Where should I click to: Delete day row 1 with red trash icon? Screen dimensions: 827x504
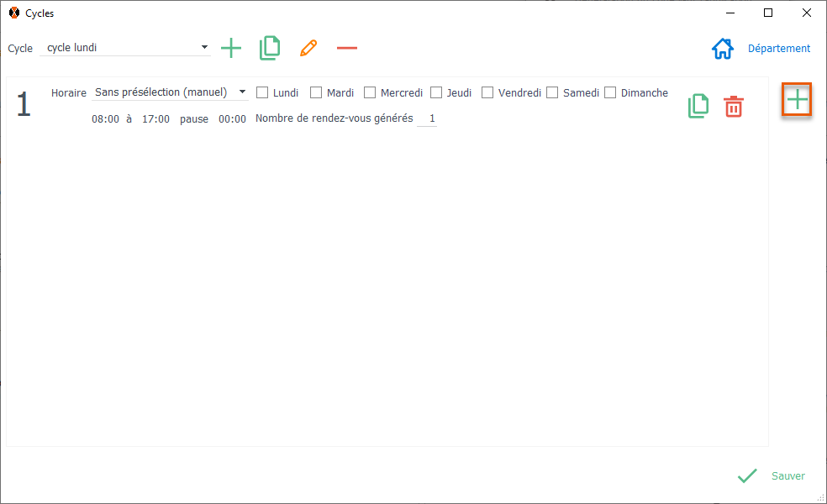coord(734,106)
